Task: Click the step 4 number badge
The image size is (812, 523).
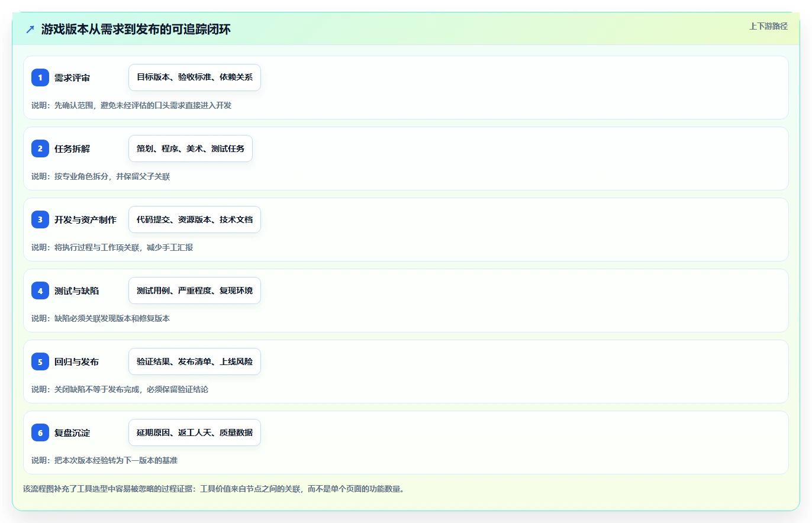Action: 40,290
